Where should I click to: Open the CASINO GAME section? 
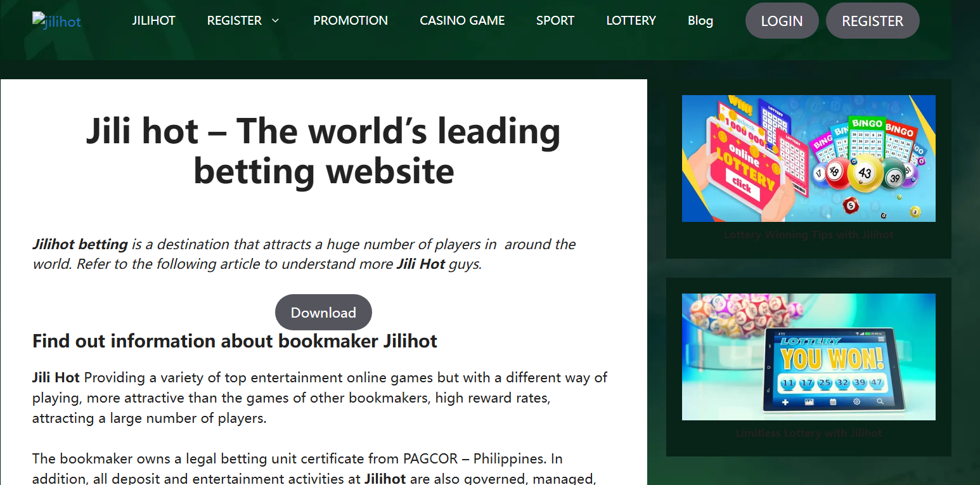[x=462, y=21]
